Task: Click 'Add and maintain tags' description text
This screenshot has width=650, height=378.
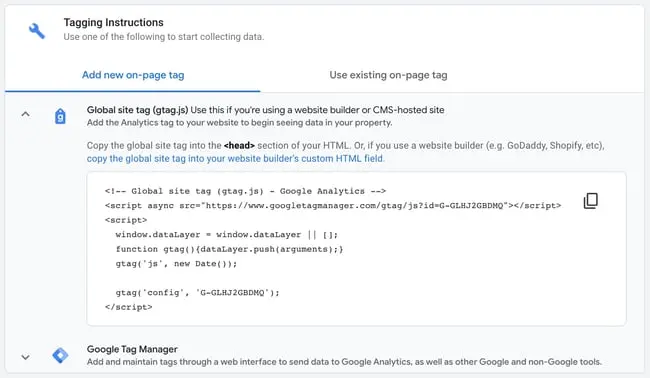Action: [x=344, y=362]
